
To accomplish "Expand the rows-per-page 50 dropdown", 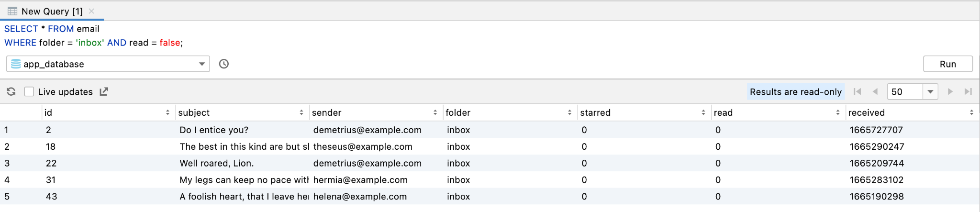I will click(x=930, y=91).
